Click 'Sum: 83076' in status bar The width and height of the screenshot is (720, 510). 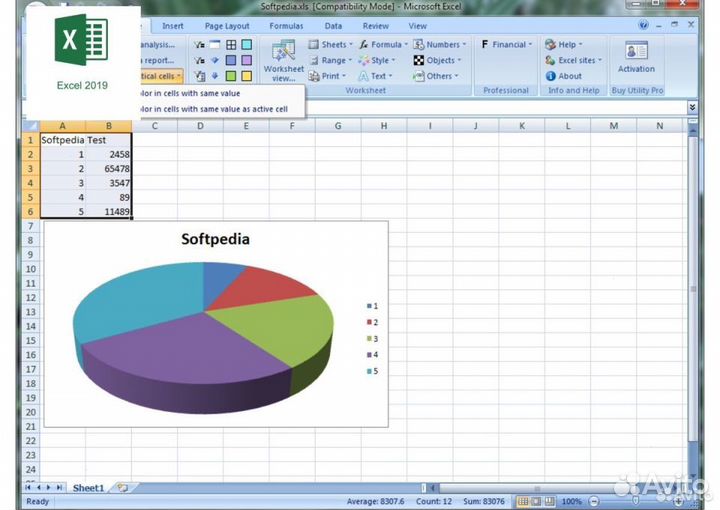point(484,501)
